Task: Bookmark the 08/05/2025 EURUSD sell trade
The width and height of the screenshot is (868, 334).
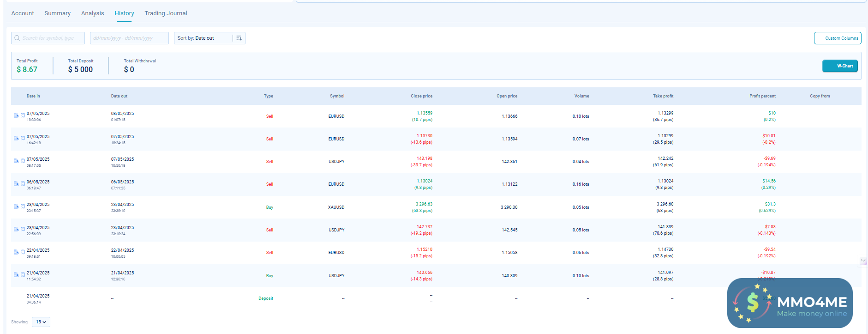Action: pos(23,115)
